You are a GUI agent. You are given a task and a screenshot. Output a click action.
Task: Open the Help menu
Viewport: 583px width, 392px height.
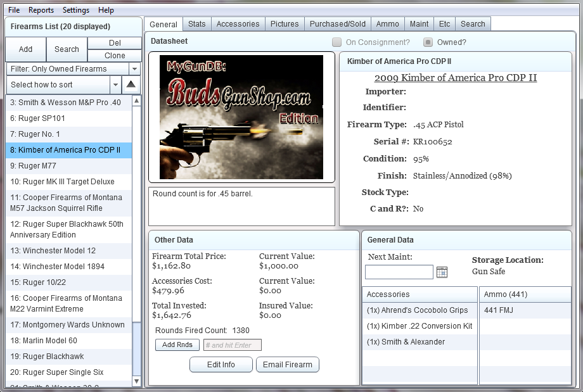[106, 10]
